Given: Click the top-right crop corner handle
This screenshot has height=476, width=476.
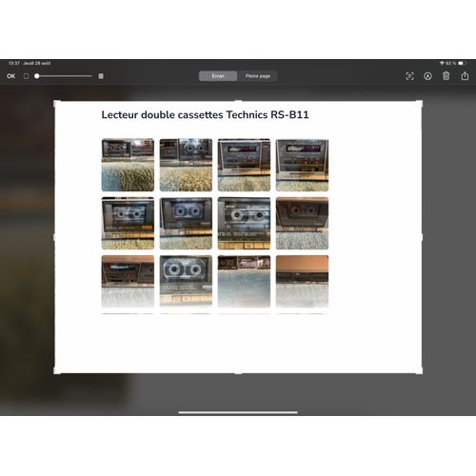Looking at the screenshot, I should tap(419, 104).
